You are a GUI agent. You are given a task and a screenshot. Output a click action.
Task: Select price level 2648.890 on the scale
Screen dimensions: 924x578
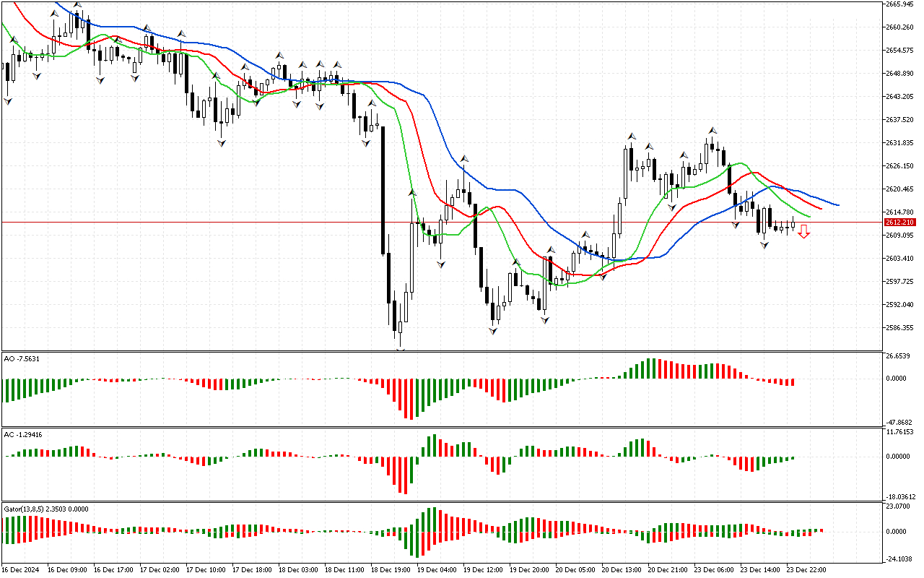pos(899,74)
